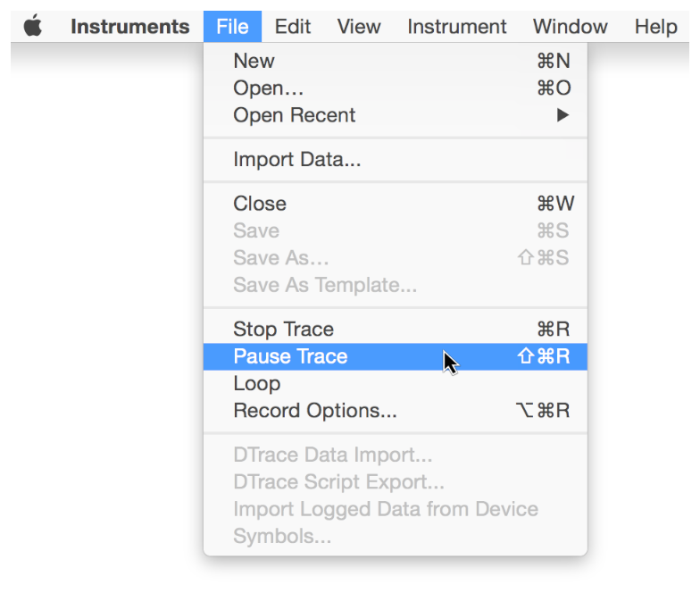The height and width of the screenshot is (593, 700).
Task: Click the Save As Template... entry
Action: click(x=325, y=286)
